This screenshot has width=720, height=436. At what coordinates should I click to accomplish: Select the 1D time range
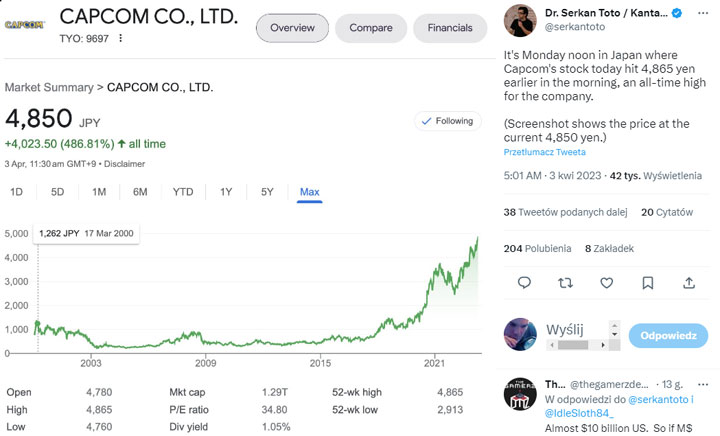[16, 192]
